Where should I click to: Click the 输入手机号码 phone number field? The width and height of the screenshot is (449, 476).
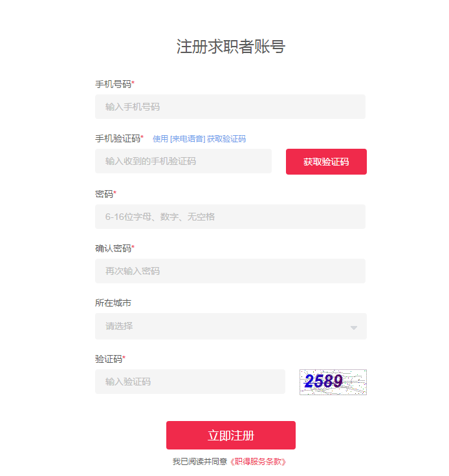230,107
